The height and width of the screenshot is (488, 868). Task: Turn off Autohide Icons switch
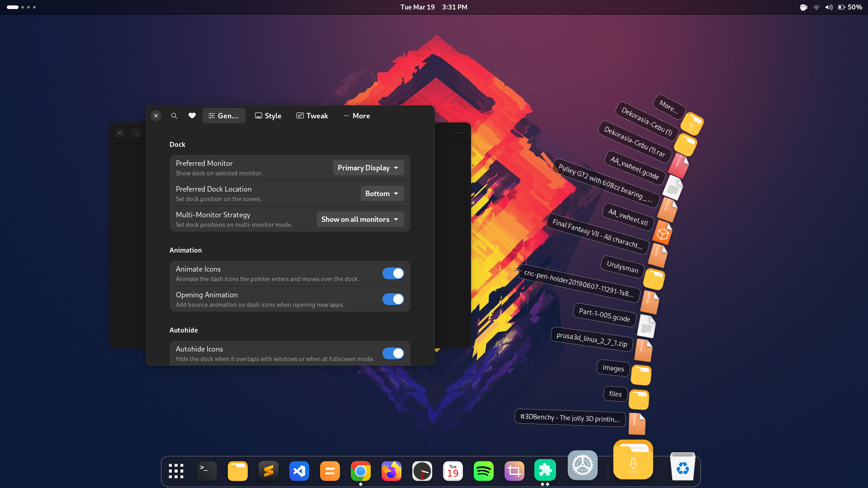[393, 353]
